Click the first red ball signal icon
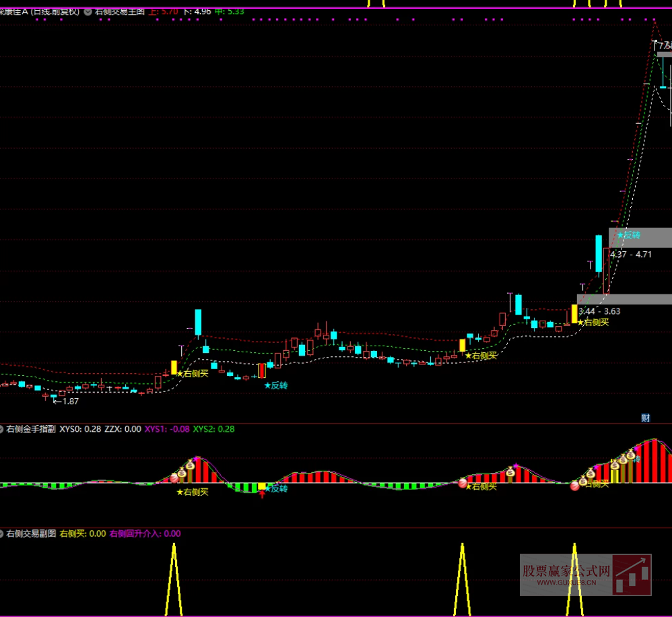This screenshot has width=672, height=617. pyautogui.click(x=174, y=478)
